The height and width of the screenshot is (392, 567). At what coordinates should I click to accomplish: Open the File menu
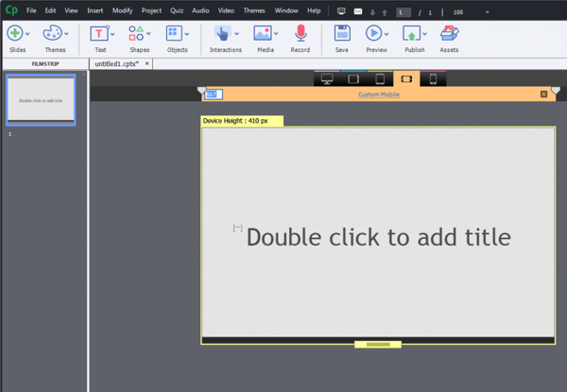click(x=31, y=10)
